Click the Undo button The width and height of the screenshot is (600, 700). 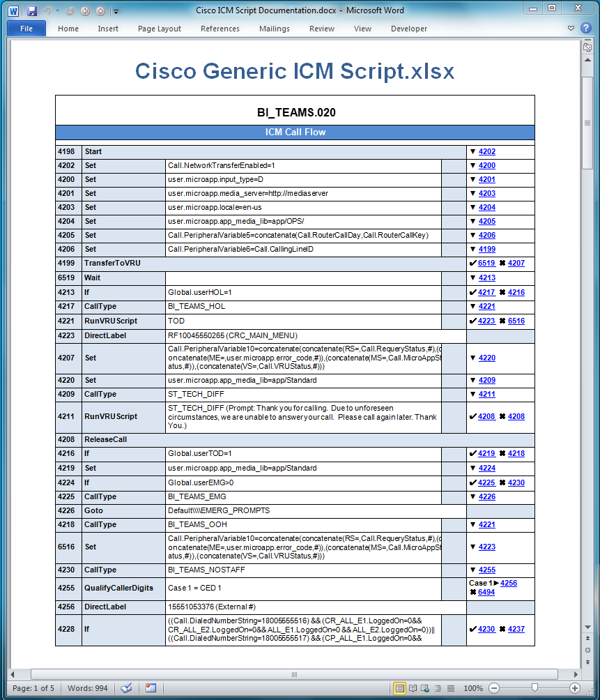coord(47,10)
